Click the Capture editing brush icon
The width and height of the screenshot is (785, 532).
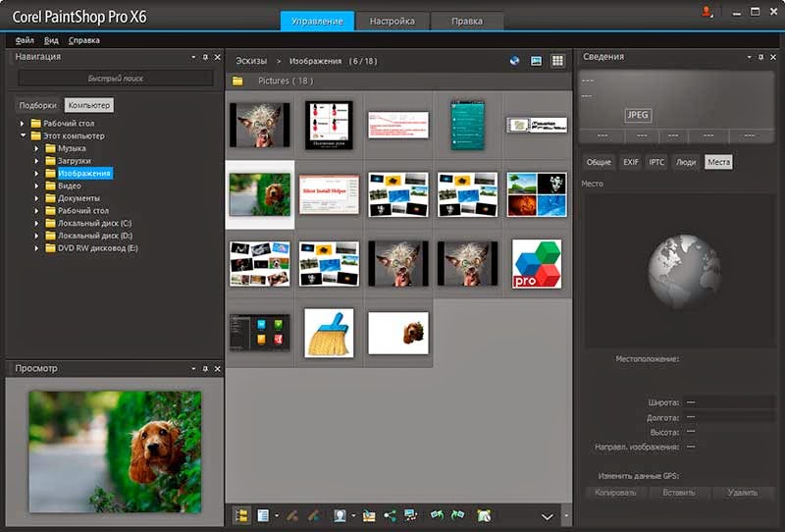click(x=292, y=515)
